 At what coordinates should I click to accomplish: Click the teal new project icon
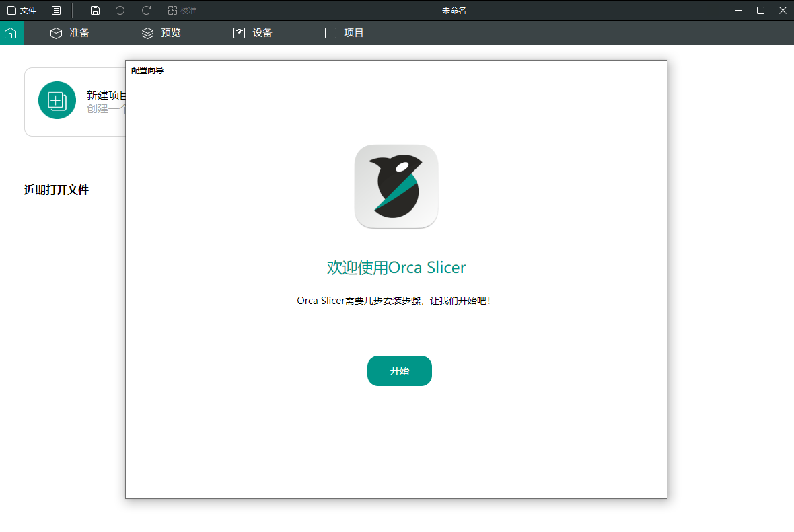[x=57, y=101]
